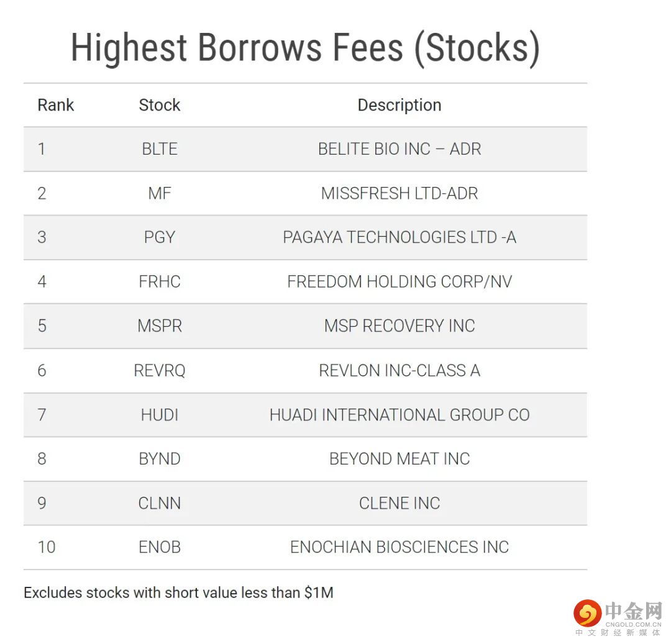671x644 pixels.
Task: Click the CNGOLD logo icon
Action: 587,614
